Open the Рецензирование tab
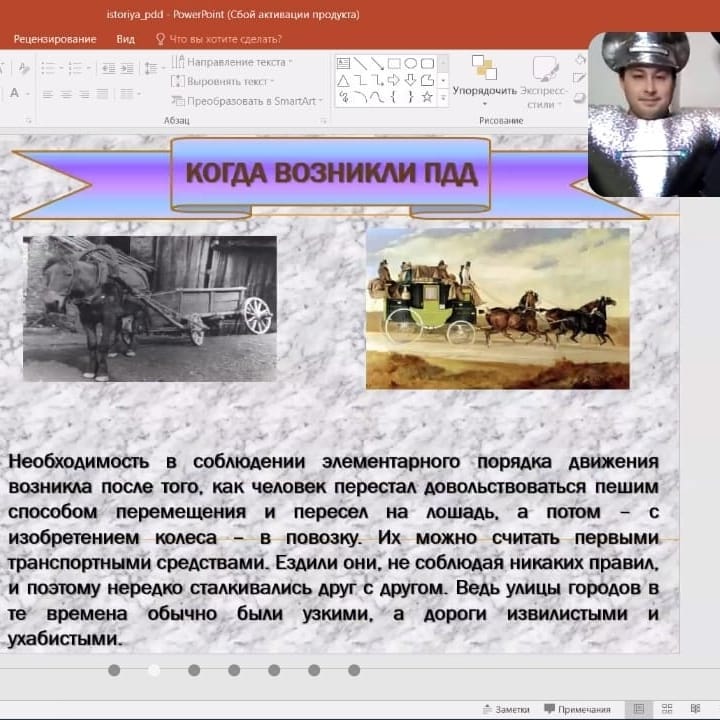The height and width of the screenshot is (720, 720). (55, 39)
